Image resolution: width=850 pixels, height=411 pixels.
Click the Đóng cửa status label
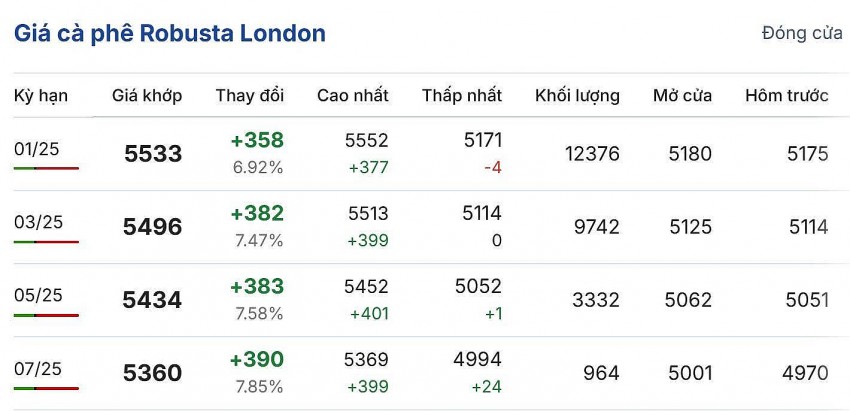[x=802, y=33]
